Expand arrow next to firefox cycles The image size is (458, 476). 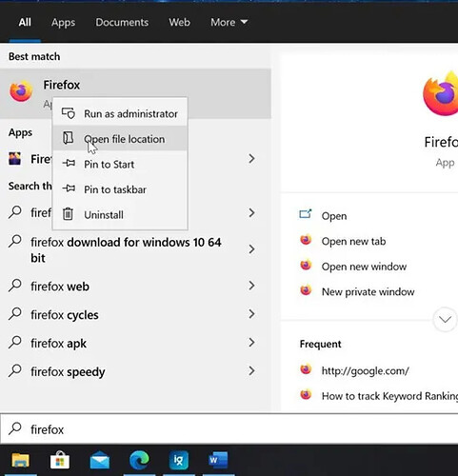tap(251, 314)
